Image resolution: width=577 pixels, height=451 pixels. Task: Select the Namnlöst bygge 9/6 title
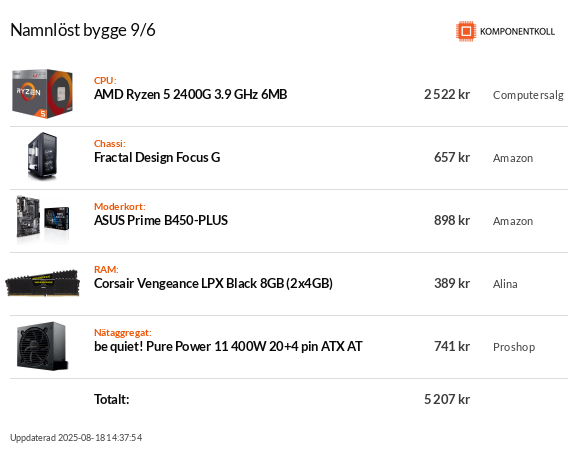pyautogui.click(x=83, y=30)
